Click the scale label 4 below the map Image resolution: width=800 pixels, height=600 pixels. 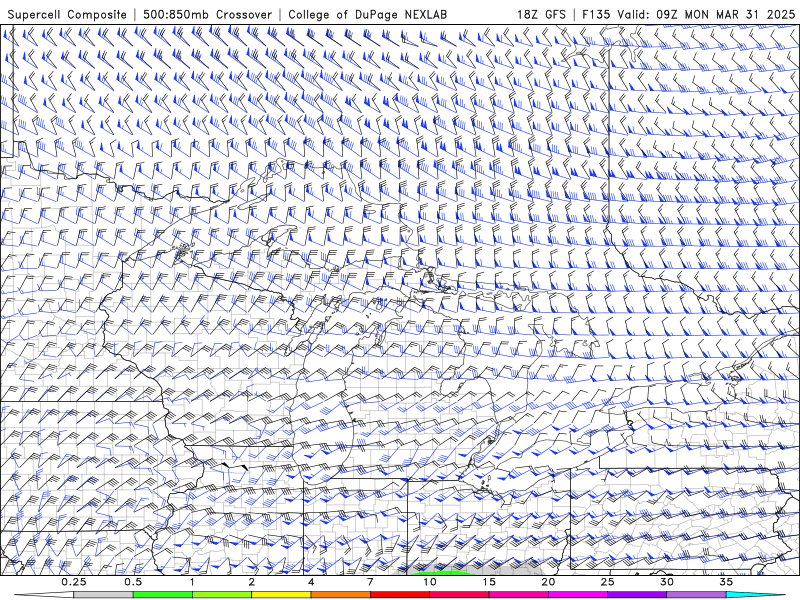click(x=311, y=582)
